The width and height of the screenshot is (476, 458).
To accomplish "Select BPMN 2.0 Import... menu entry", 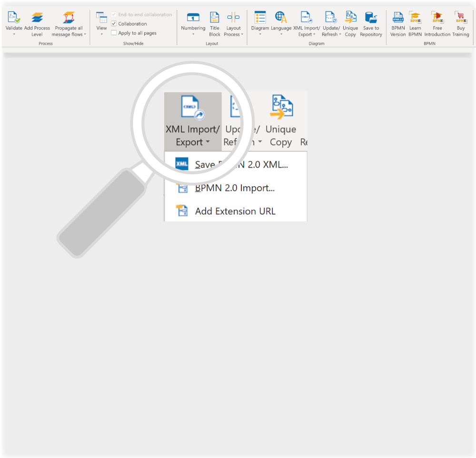I will pos(236,188).
